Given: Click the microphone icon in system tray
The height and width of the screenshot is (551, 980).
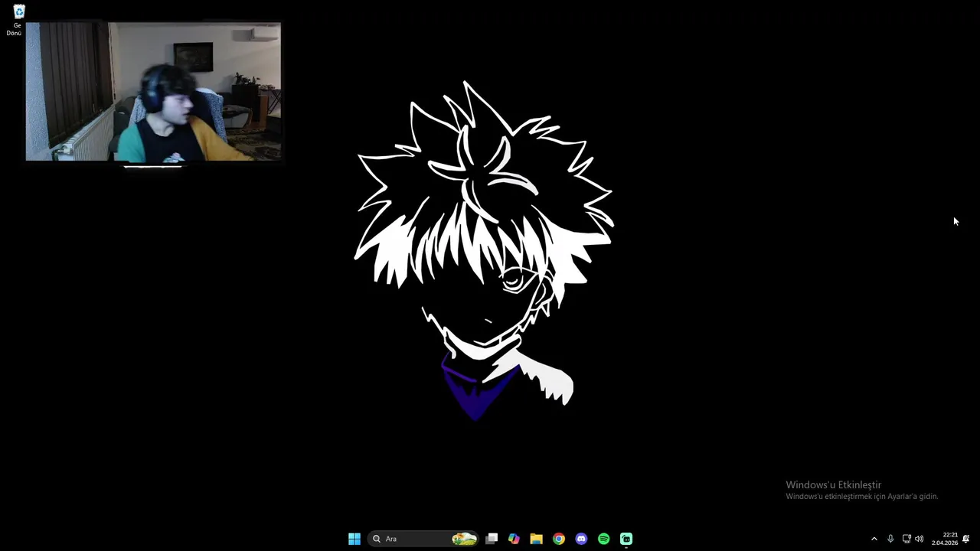Looking at the screenshot, I should [890, 539].
